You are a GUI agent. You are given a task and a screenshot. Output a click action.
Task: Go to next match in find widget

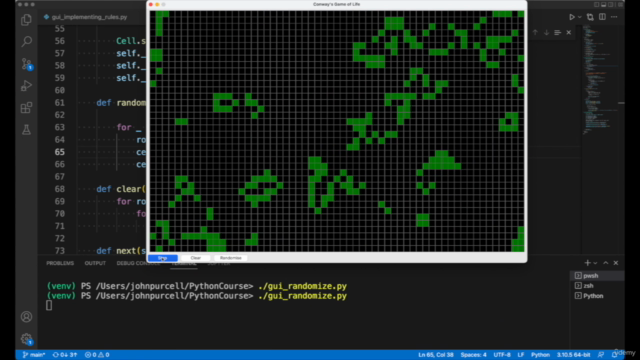click(x=546, y=32)
